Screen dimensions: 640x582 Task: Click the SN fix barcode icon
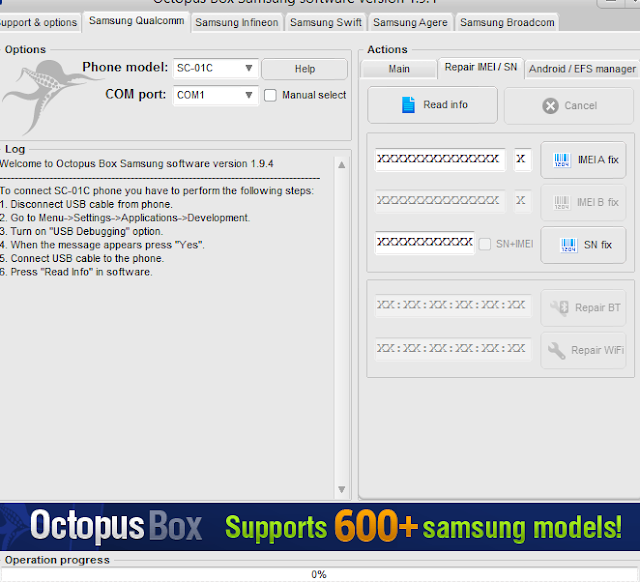pyautogui.click(x=568, y=245)
